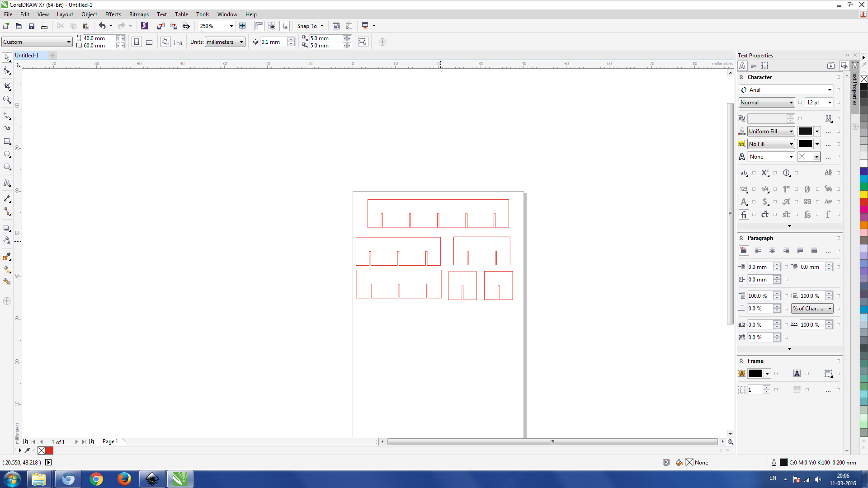Select the Interactive Fill tool
This screenshot has height=488, width=868.
coord(7,269)
